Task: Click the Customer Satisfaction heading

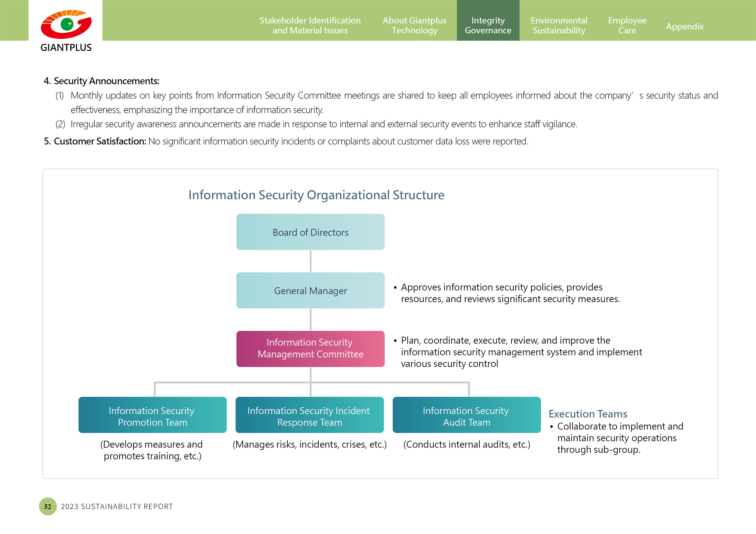Action: [x=95, y=141]
